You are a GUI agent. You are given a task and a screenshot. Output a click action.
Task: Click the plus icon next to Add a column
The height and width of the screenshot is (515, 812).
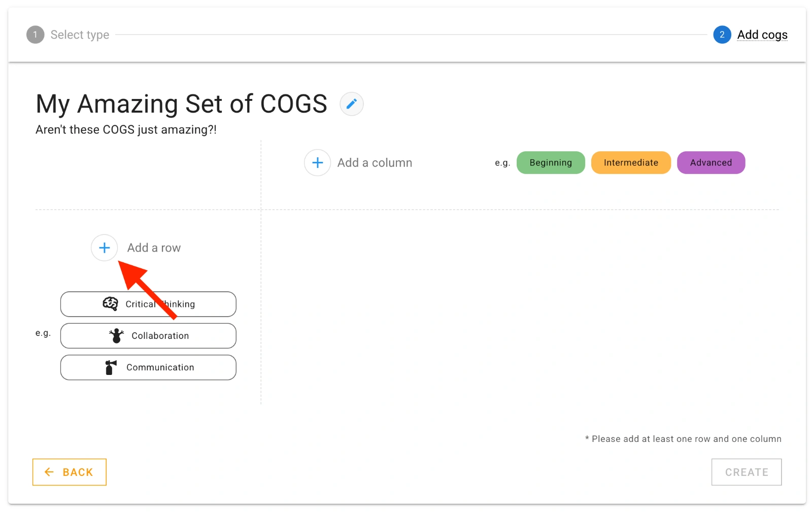tap(317, 162)
